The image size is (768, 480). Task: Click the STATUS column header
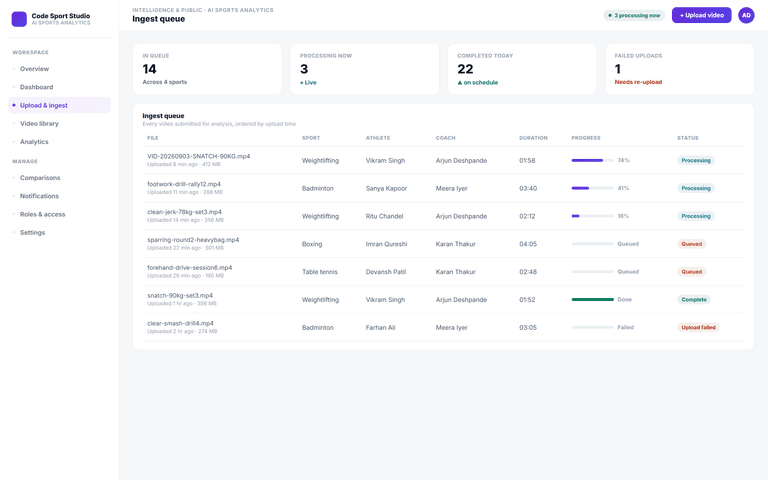pyautogui.click(x=688, y=138)
